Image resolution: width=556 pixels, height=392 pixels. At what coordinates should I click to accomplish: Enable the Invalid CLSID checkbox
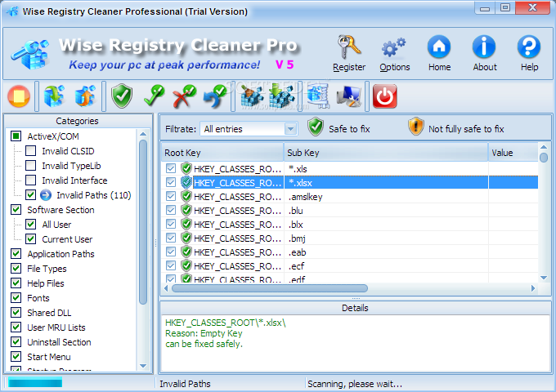[x=30, y=151]
